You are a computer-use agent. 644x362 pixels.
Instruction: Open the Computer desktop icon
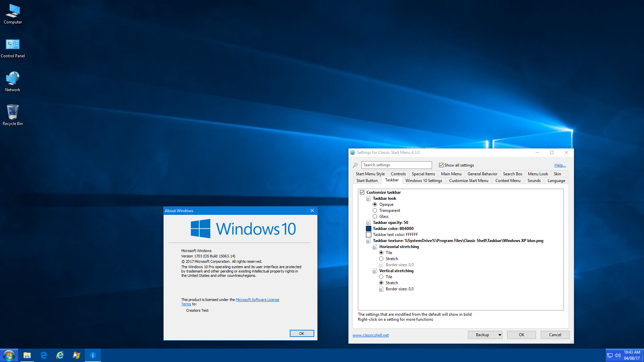point(13,14)
